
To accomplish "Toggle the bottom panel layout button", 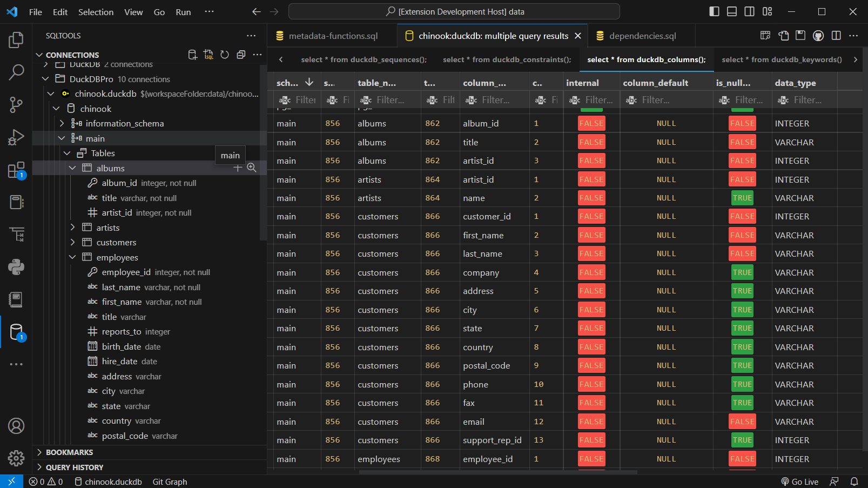I will (732, 11).
